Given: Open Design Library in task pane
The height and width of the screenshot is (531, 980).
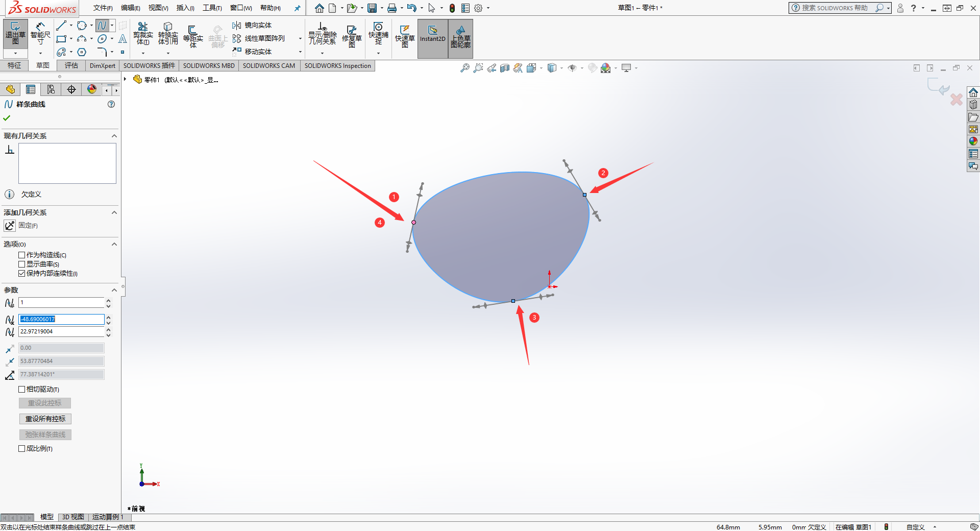Looking at the screenshot, I should tap(973, 105).
